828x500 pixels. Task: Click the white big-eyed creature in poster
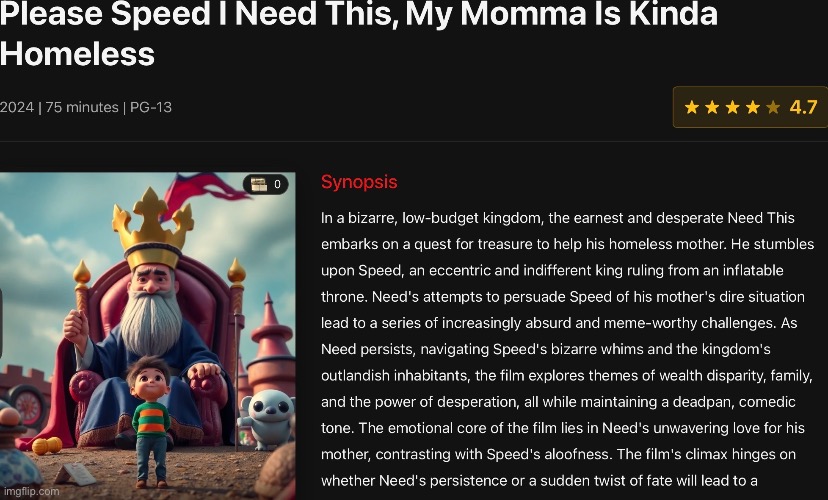(267, 419)
